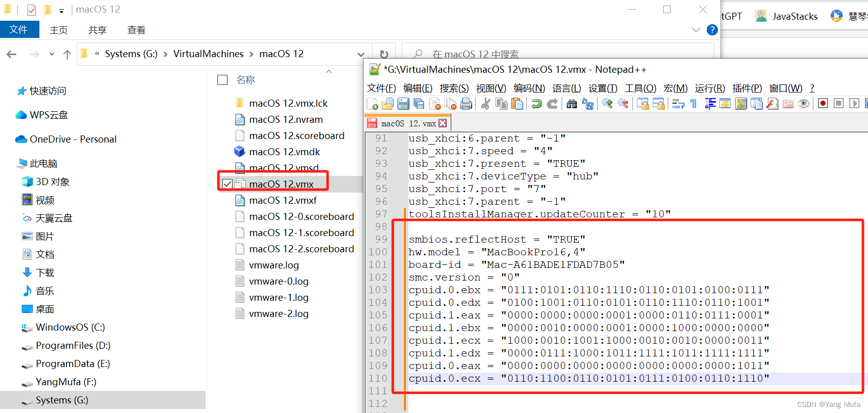Screen dimensions: 868x413
Task: Expand the Explorer ribbon chevron
Action: 696,30
